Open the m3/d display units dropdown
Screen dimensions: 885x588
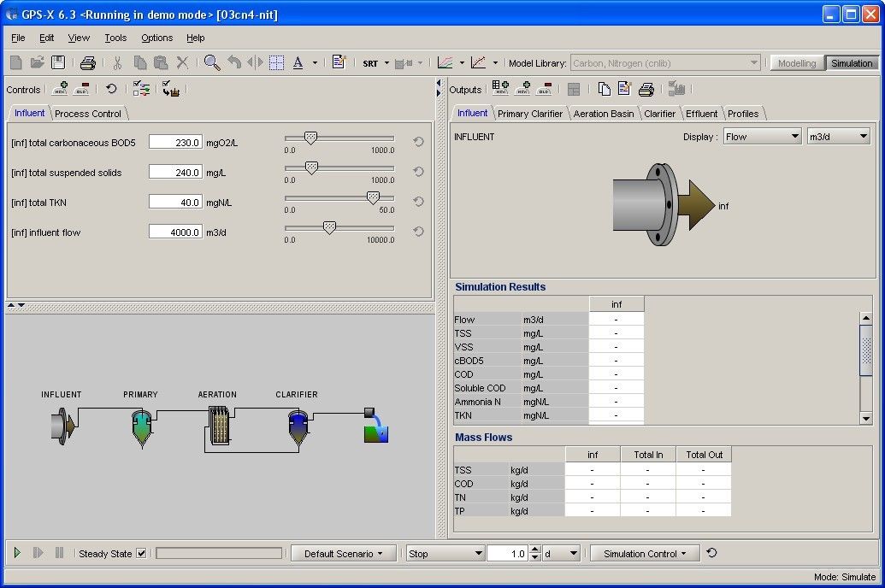click(x=838, y=137)
